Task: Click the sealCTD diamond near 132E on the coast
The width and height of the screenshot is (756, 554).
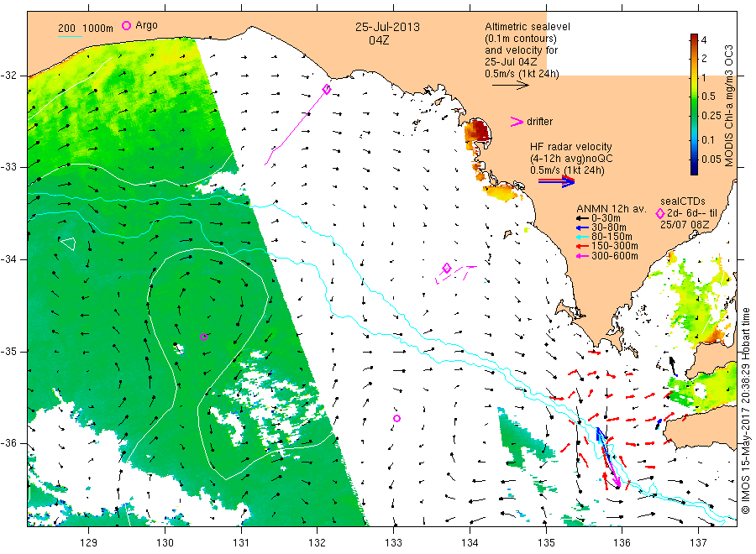Action: (327, 89)
